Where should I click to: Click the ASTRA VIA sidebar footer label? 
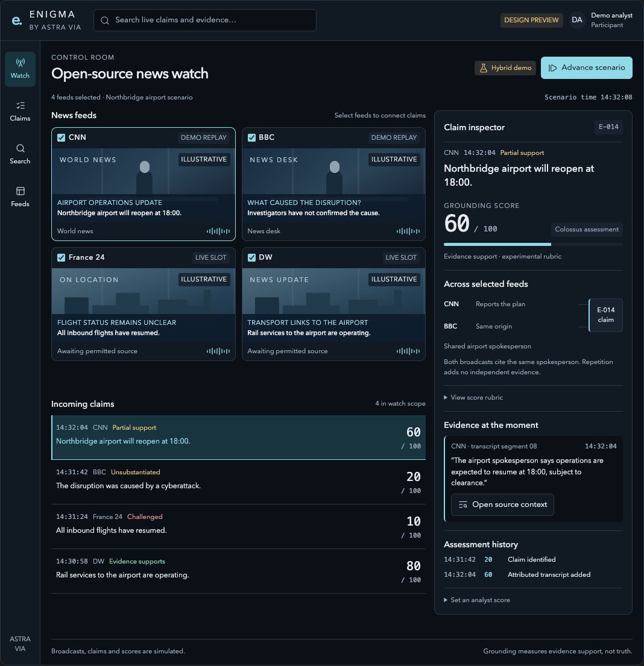(x=20, y=644)
